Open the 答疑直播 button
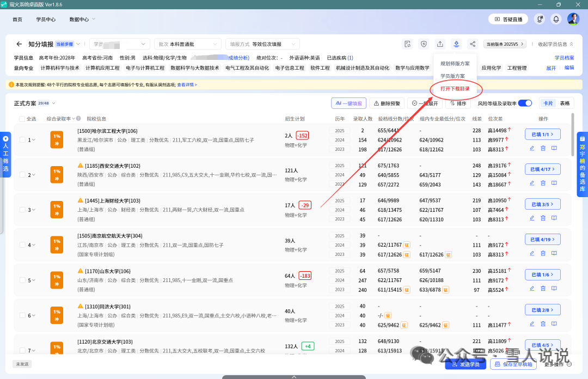 coord(508,19)
